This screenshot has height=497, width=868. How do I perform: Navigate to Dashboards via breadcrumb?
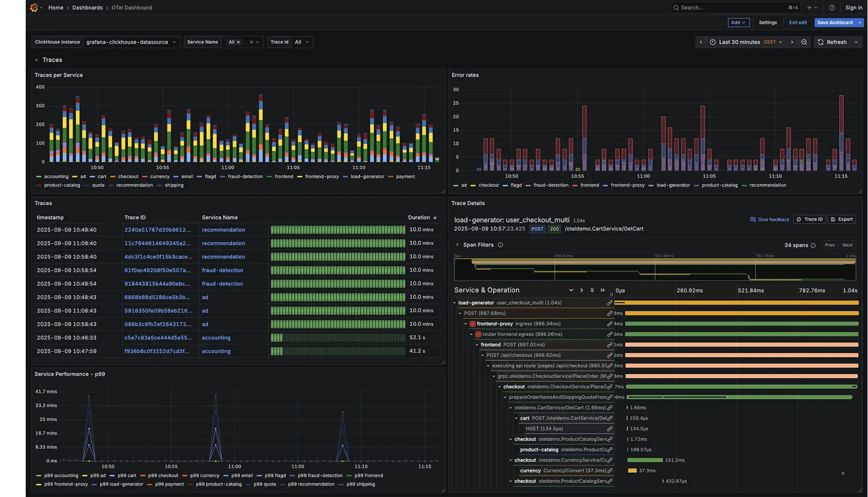[87, 8]
